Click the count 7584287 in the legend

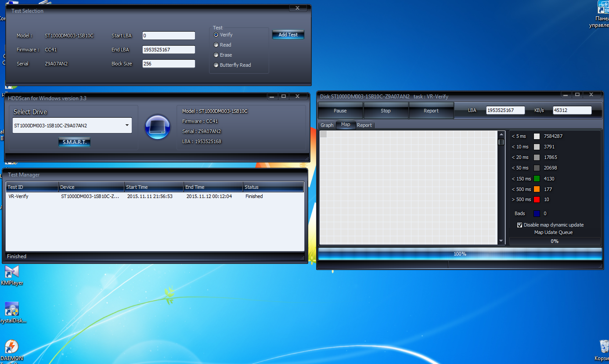click(x=553, y=136)
